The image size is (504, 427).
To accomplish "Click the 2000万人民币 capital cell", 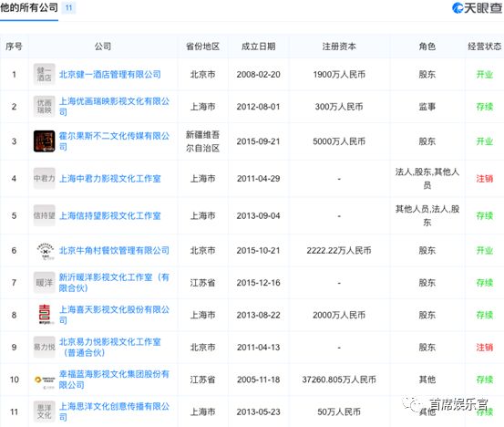I will [339, 315].
